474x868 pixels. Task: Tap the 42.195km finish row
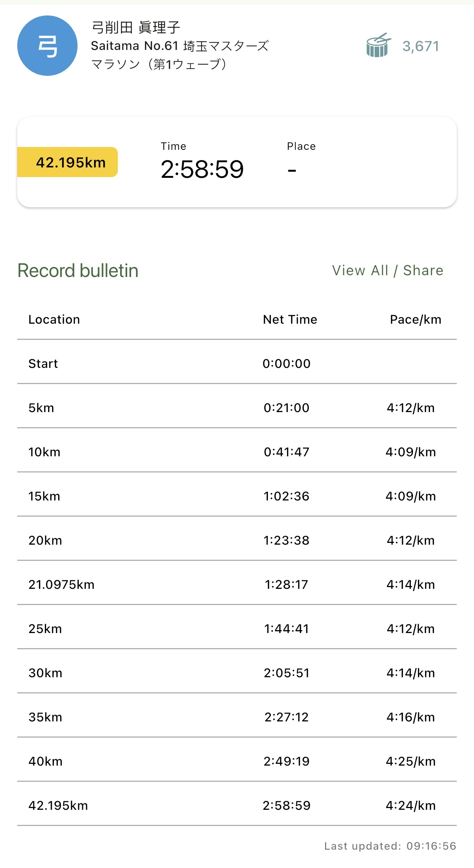pyautogui.click(x=237, y=805)
